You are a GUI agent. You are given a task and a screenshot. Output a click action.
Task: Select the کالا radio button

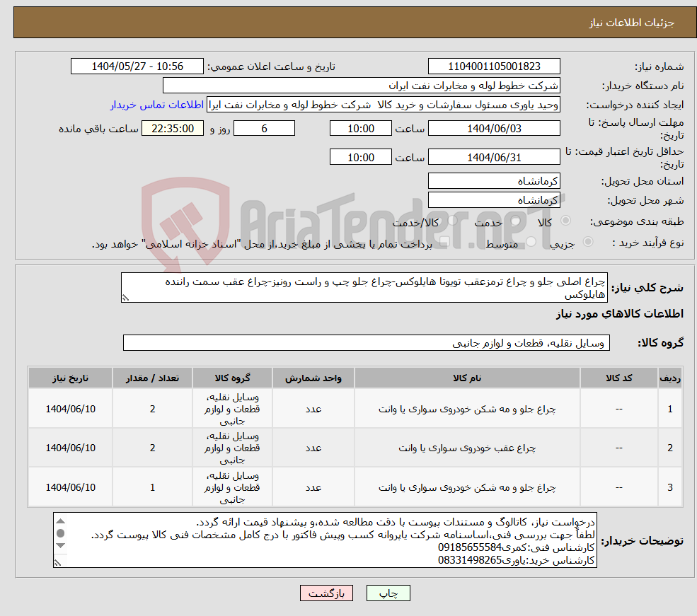[566, 221]
